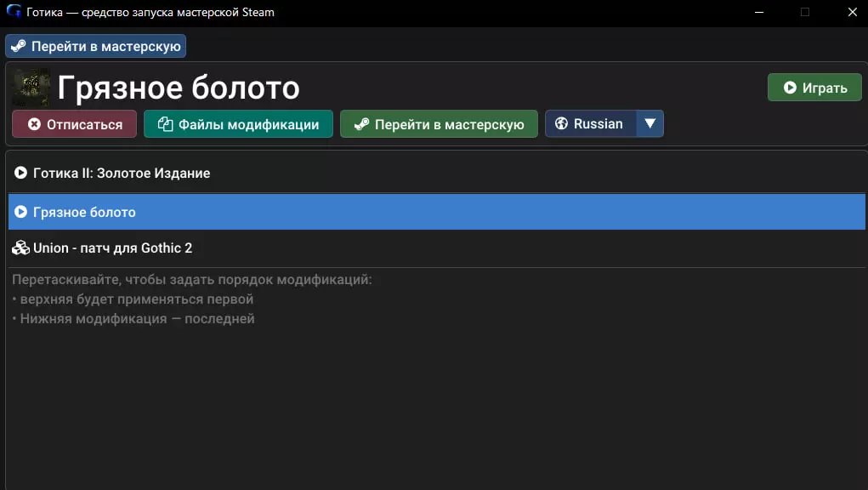Click the play circle icon in Играть
Viewport: 868px width, 490px height.
click(790, 88)
